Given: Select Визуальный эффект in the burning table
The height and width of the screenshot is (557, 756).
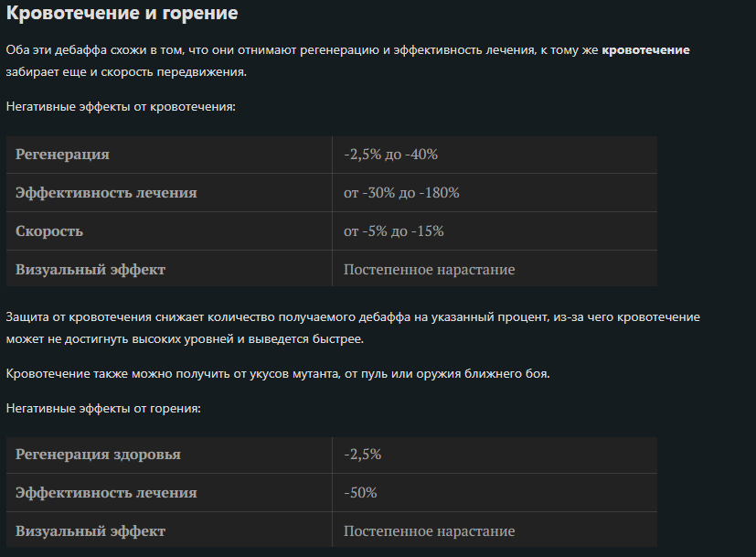Looking at the screenshot, I should [x=91, y=531].
